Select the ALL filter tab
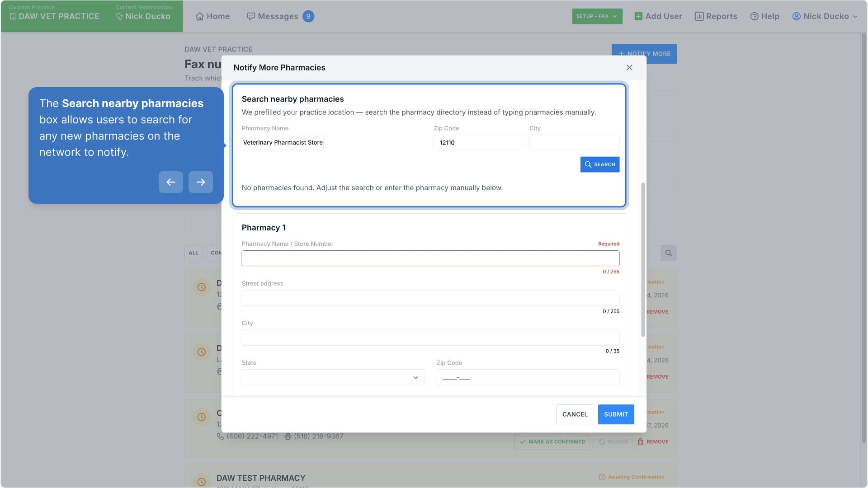Viewport: 868px width, 488px height. 193,253
